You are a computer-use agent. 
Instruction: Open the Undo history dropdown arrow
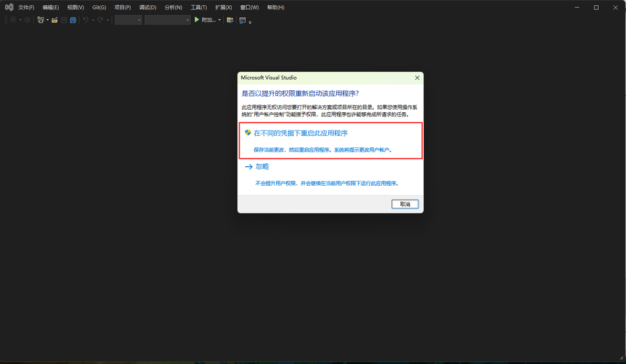[x=93, y=20]
